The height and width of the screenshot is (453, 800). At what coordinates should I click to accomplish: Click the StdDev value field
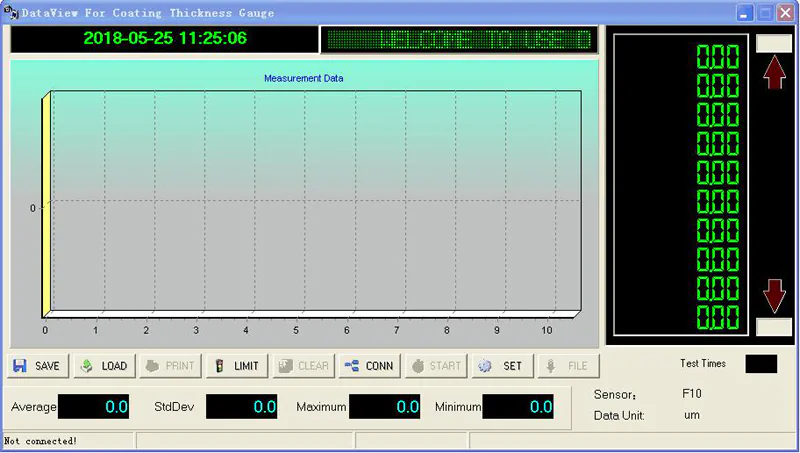point(242,407)
